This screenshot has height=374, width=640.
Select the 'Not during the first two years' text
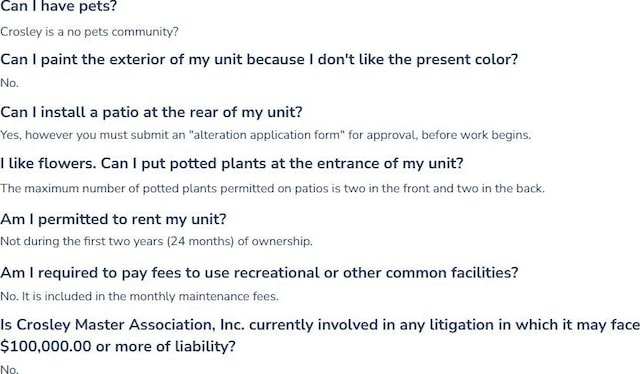[82, 241]
